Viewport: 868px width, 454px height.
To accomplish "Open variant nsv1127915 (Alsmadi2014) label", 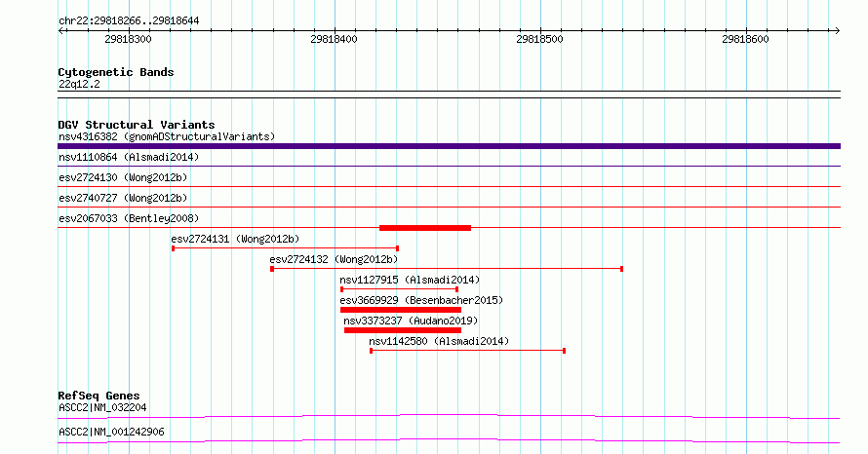I will click(410, 281).
